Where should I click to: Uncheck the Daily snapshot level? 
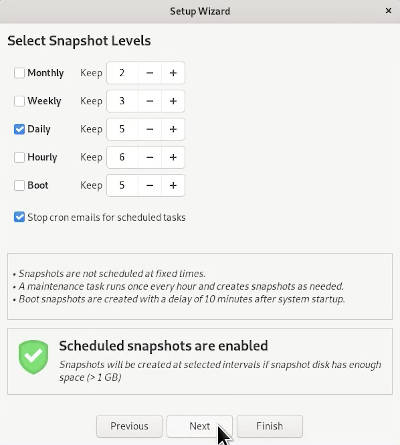click(19, 129)
